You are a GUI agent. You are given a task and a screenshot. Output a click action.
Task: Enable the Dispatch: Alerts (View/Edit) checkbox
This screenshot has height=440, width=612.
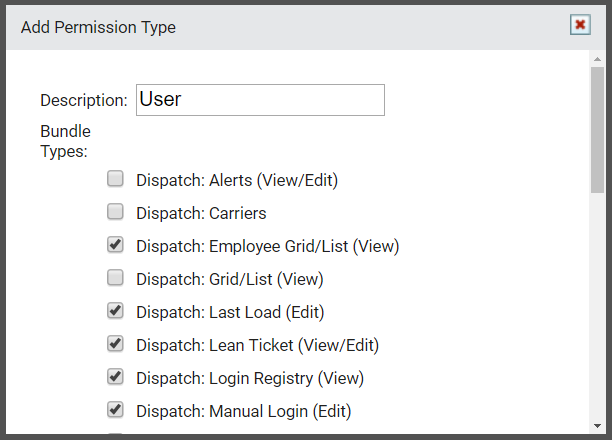pos(115,179)
